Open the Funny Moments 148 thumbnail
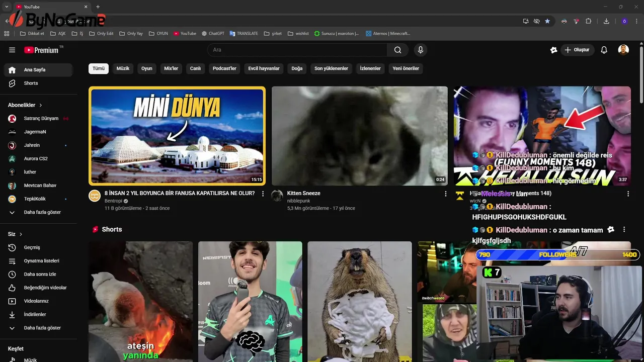 tap(542, 136)
